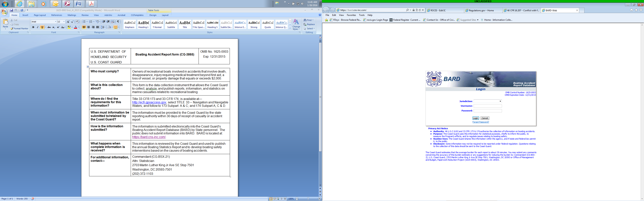The image size is (644, 201).
Task: Switch to the Insert ribbon tab
Action: pos(25,15)
